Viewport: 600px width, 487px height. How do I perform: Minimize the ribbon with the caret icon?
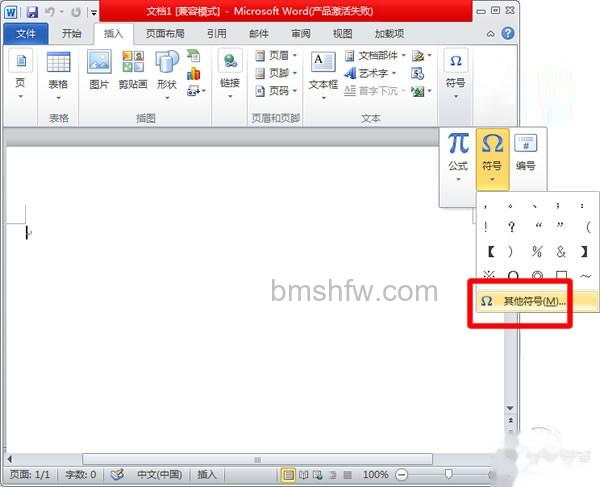pos(490,34)
